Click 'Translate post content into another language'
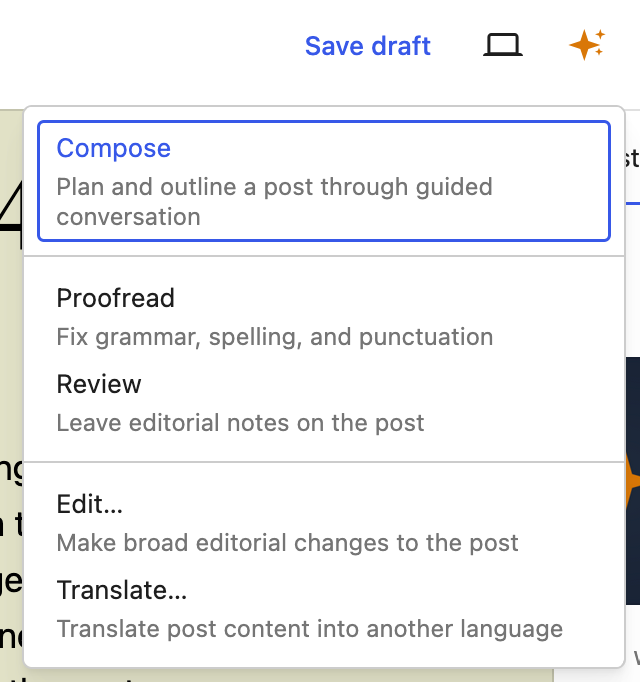Viewport: 640px width, 682px height. click(309, 629)
